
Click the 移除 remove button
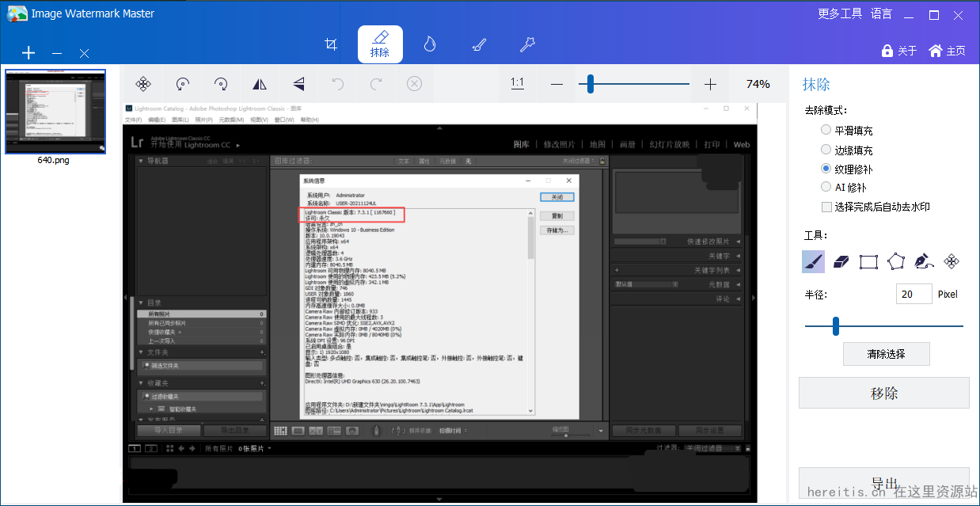coord(883,394)
